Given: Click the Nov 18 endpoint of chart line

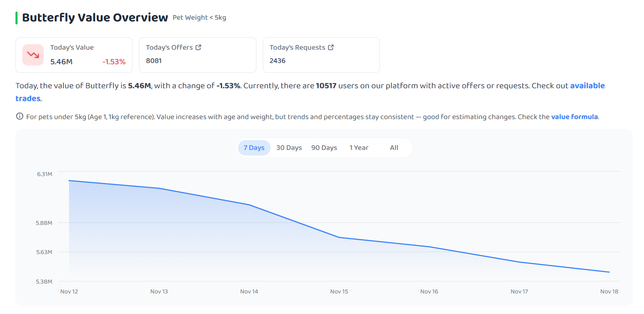Looking at the screenshot, I should (x=609, y=272).
